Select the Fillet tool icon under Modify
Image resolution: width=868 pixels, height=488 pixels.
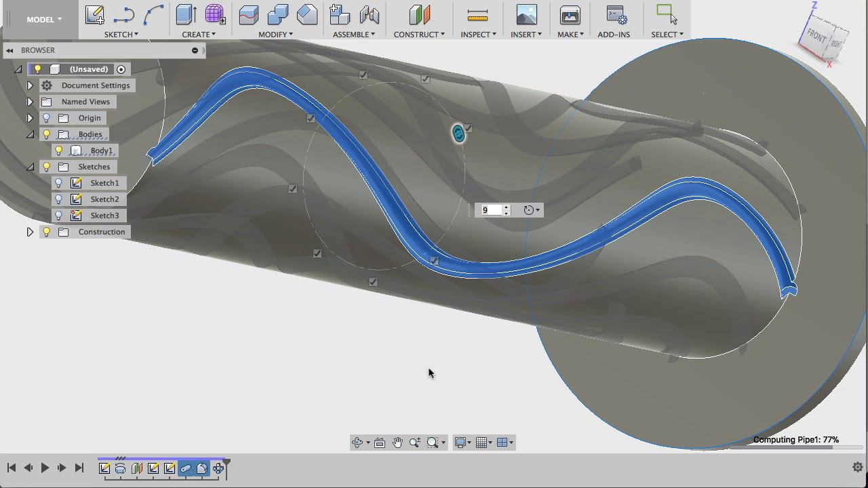[307, 15]
